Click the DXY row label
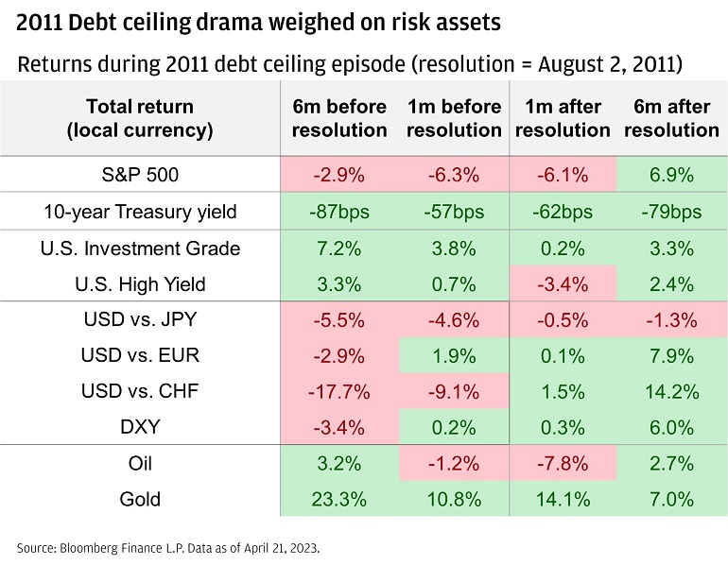The height and width of the screenshot is (565, 728). click(x=140, y=426)
